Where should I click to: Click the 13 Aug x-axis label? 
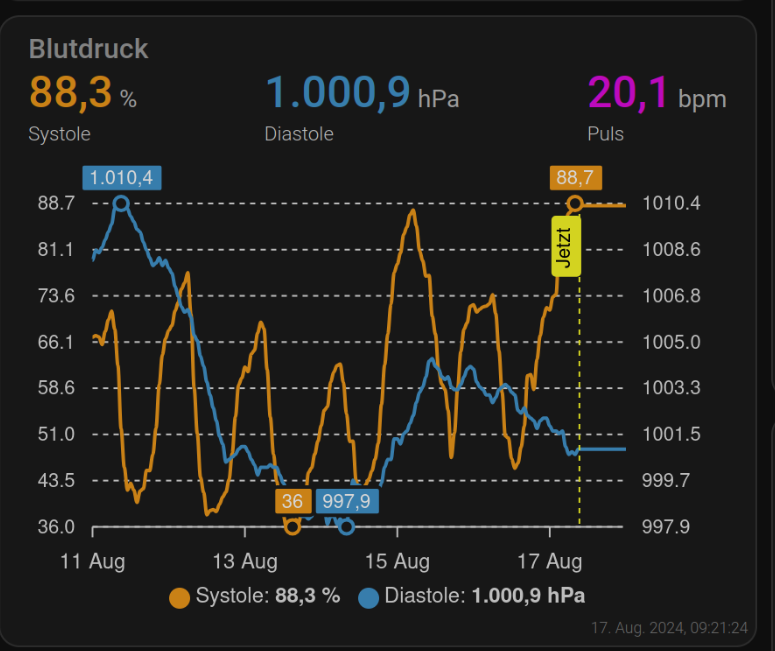click(245, 560)
